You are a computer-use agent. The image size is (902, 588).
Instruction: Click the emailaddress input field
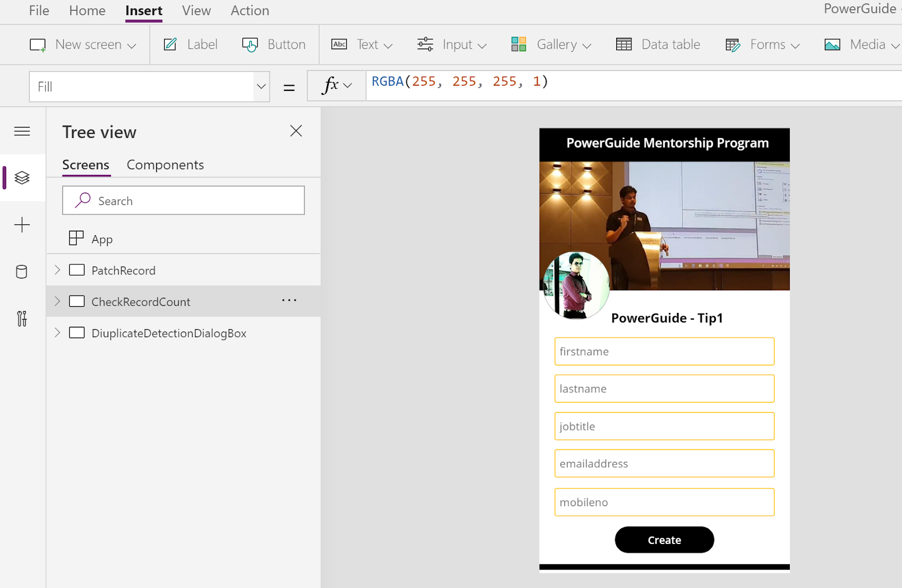(664, 463)
